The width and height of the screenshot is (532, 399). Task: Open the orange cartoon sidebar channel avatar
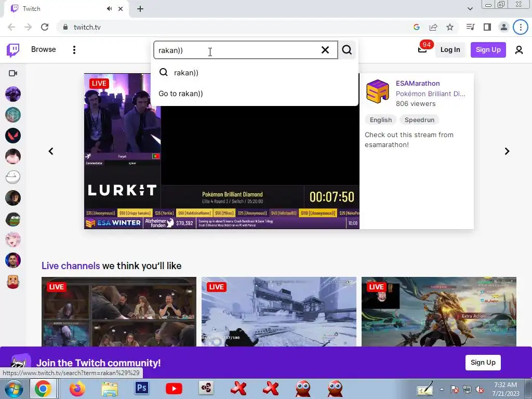coord(13,281)
